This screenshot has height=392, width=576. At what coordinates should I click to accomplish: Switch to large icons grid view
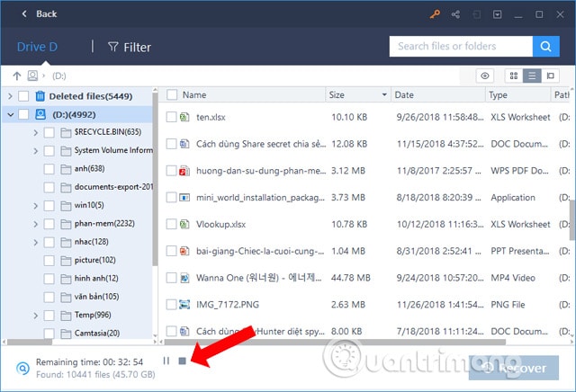[x=514, y=76]
